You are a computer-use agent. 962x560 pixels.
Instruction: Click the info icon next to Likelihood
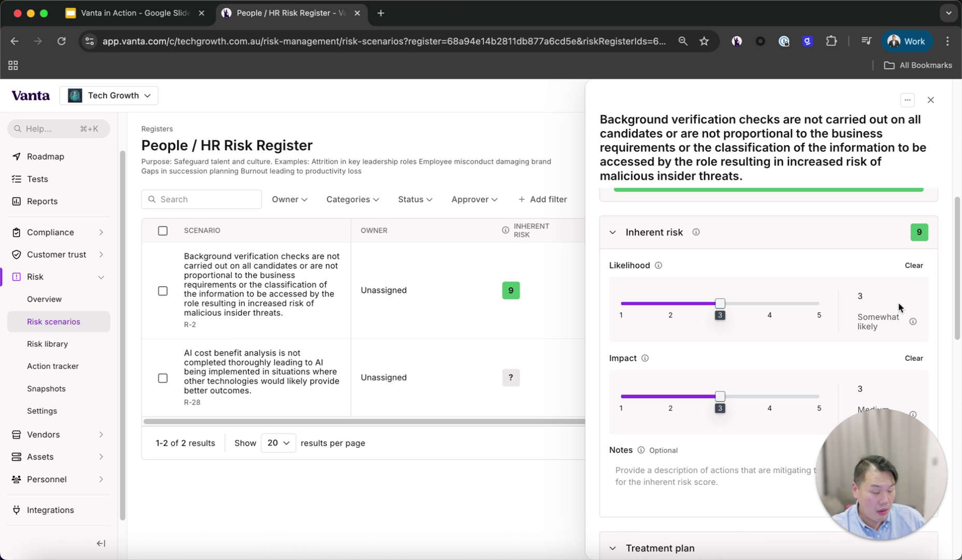point(658,265)
